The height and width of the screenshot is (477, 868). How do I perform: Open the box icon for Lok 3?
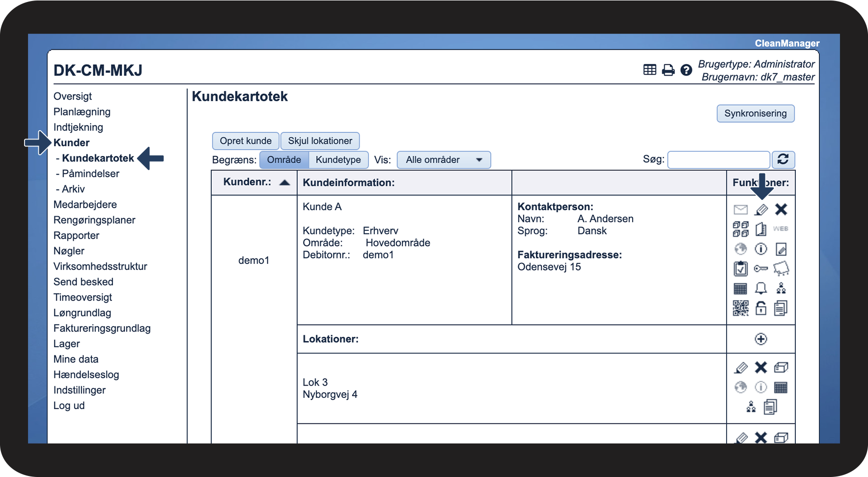pyautogui.click(x=781, y=367)
